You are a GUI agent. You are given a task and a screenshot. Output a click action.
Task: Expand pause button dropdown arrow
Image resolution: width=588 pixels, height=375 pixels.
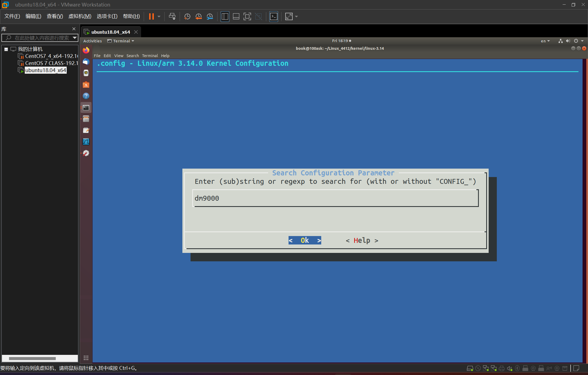tap(159, 17)
